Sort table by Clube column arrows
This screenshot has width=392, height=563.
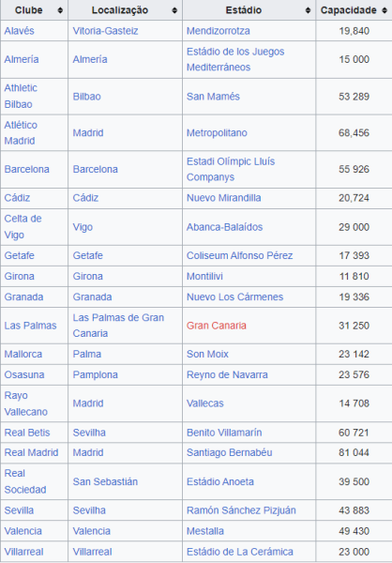60,10
